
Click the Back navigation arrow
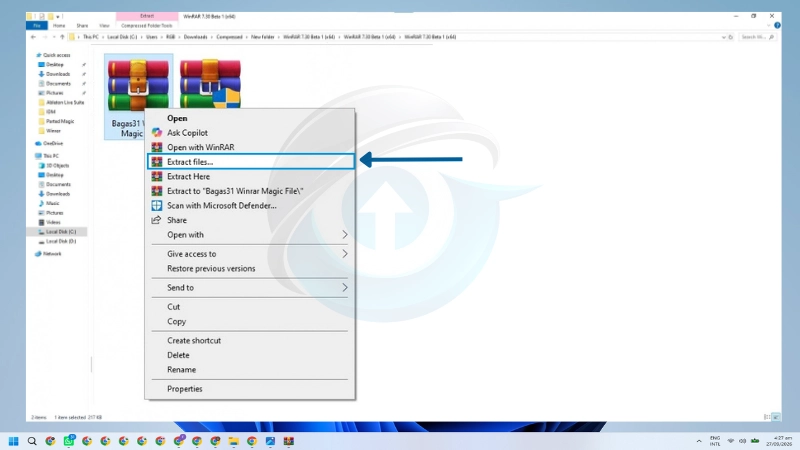[33, 37]
